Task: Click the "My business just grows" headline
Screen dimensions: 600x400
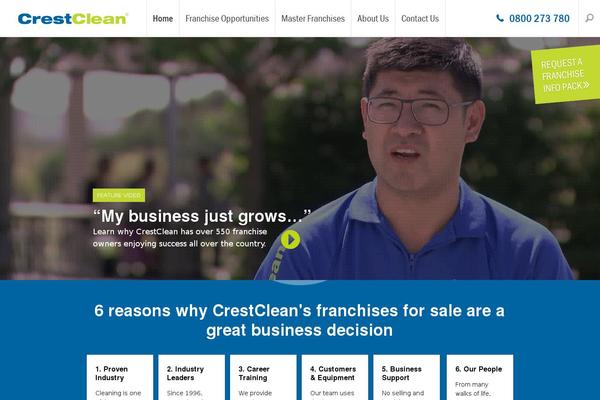Action: [x=202, y=216]
